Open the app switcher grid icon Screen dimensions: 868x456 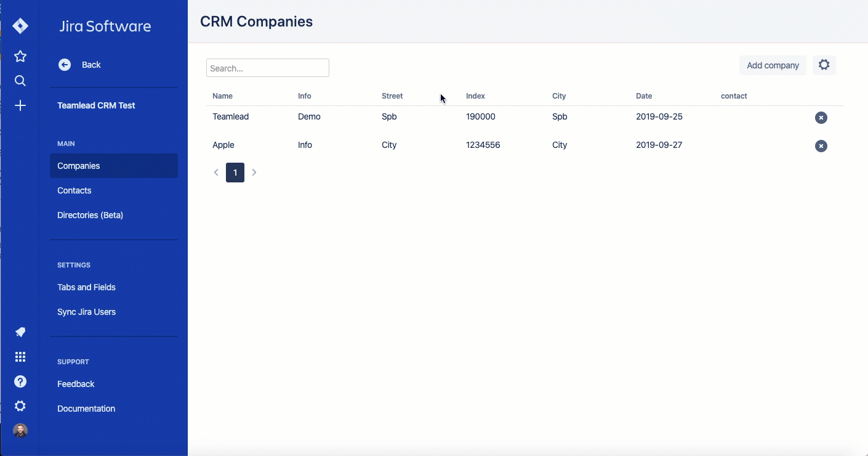20,357
